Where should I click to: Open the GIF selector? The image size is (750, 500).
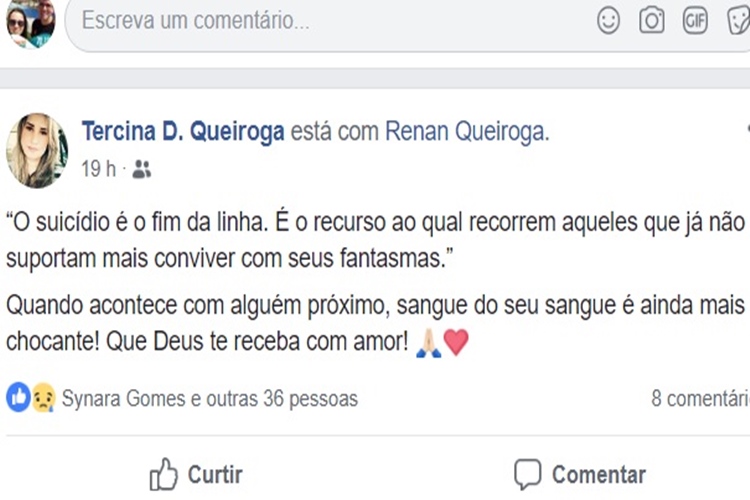coord(695,21)
